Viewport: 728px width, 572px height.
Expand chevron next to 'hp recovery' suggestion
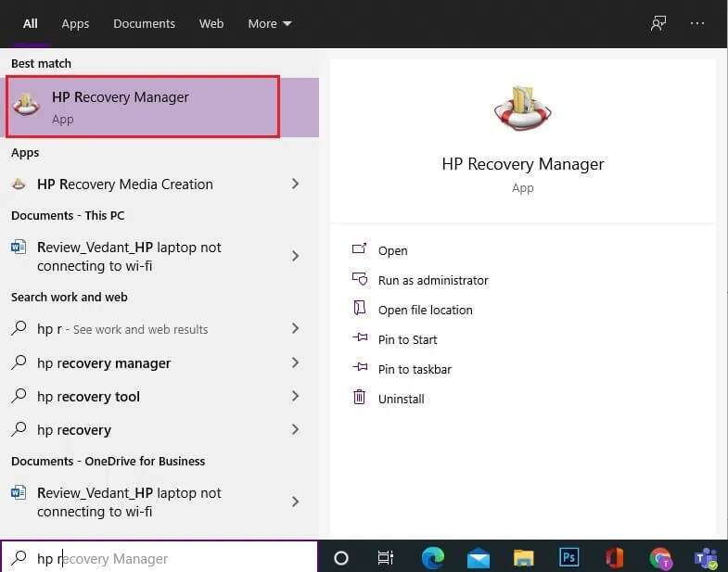tap(295, 429)
